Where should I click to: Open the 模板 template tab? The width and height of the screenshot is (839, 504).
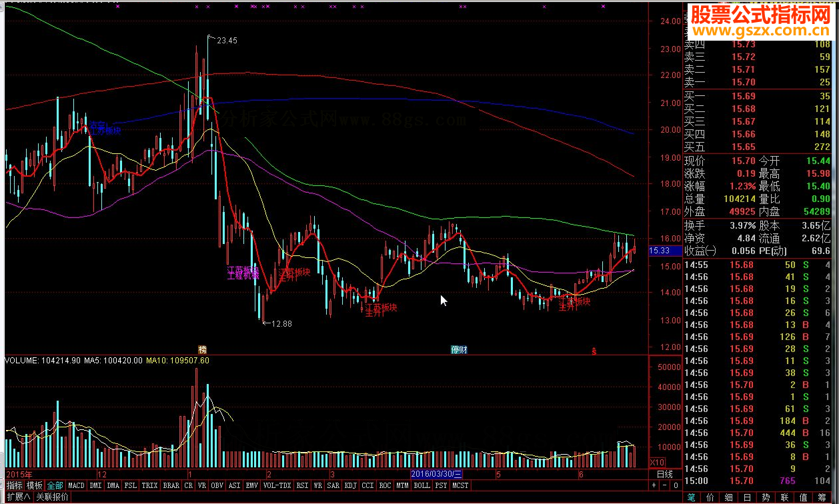[35, 485]
